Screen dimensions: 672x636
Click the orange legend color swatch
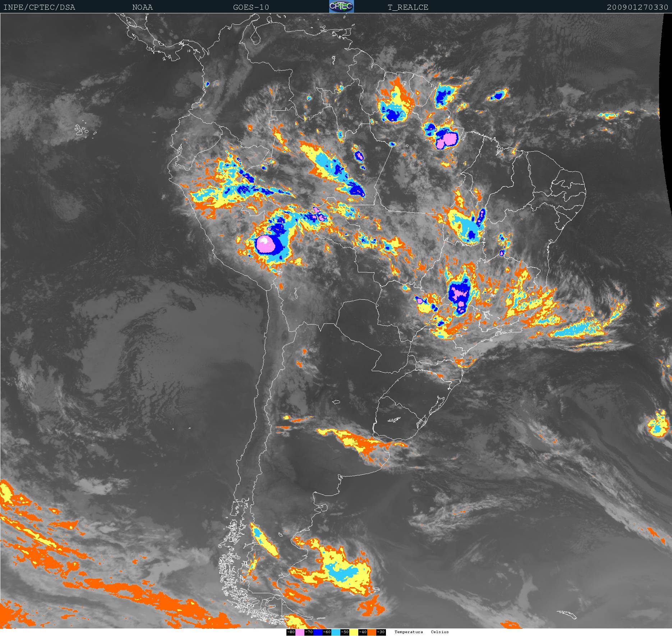[372, 632]
